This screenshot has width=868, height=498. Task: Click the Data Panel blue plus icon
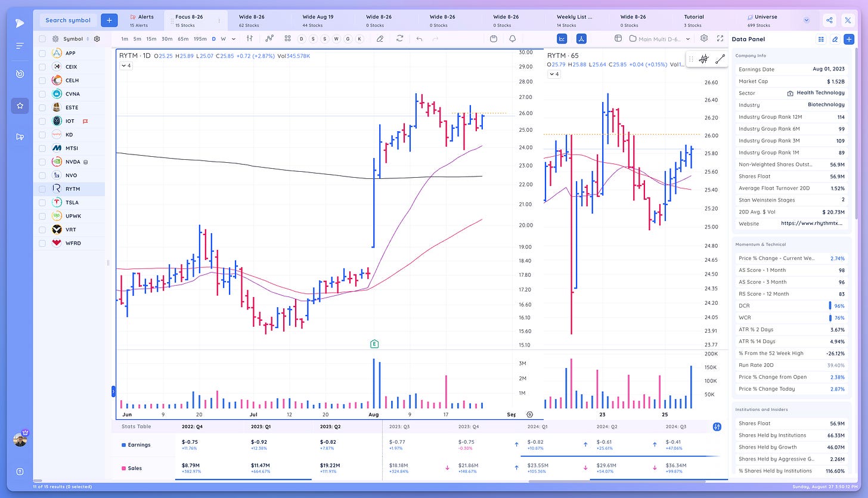(849, 39)
